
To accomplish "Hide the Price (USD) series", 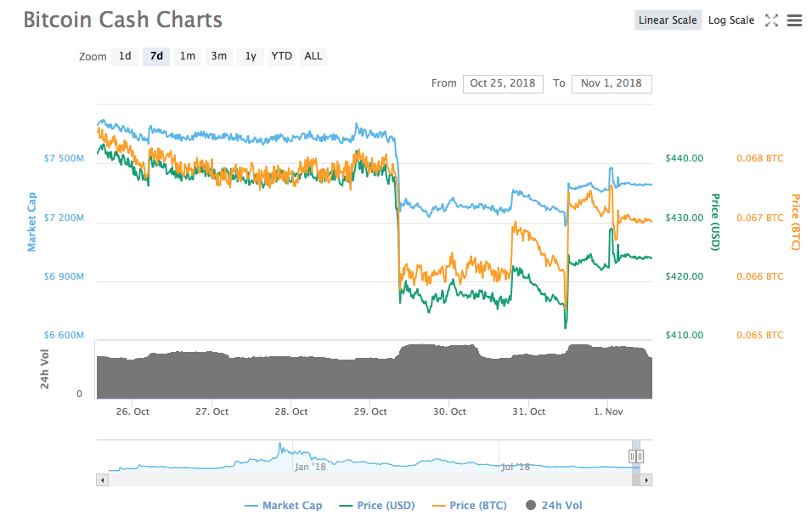I will tap(377, 506).
